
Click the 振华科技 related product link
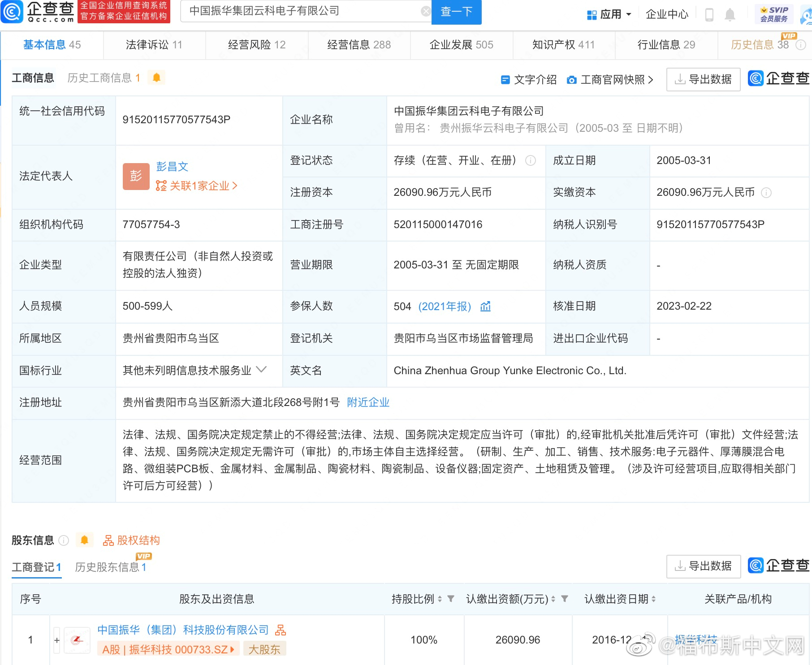(696, 639)
